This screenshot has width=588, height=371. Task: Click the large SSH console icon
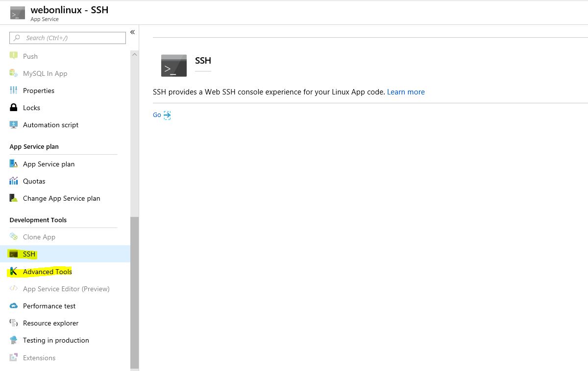(x=174, y=66)
